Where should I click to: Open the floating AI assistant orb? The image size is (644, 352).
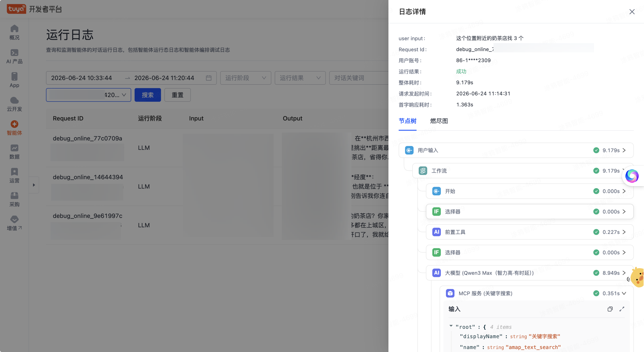632,176
